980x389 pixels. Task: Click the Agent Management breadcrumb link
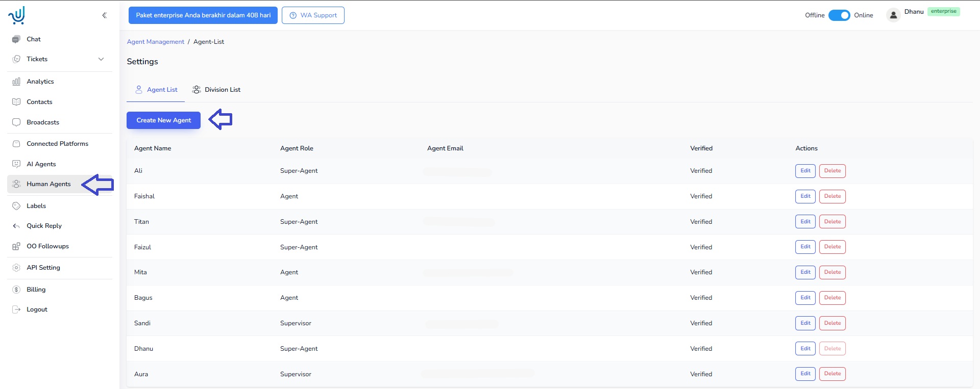click(155, 42)
